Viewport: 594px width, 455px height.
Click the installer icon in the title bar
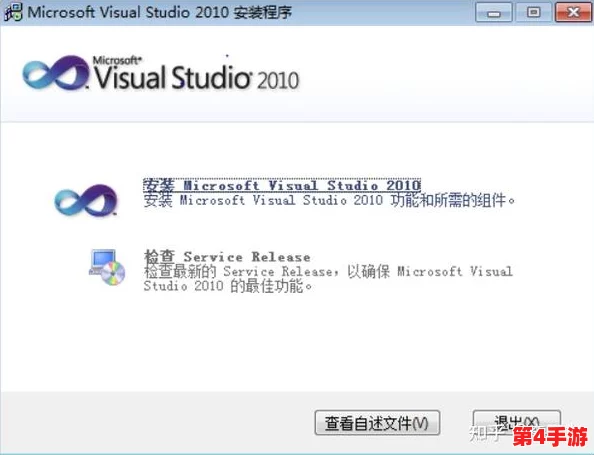[x=13, y=12]
